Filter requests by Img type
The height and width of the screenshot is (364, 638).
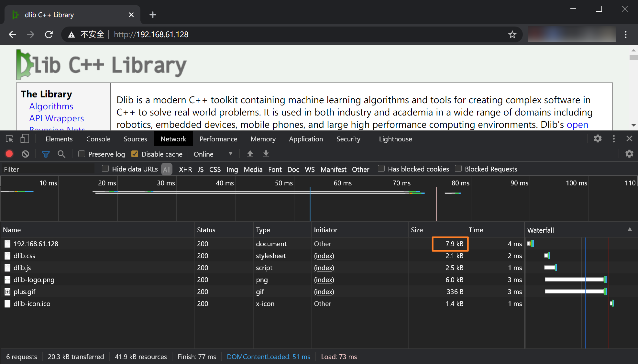pos(232,170)
